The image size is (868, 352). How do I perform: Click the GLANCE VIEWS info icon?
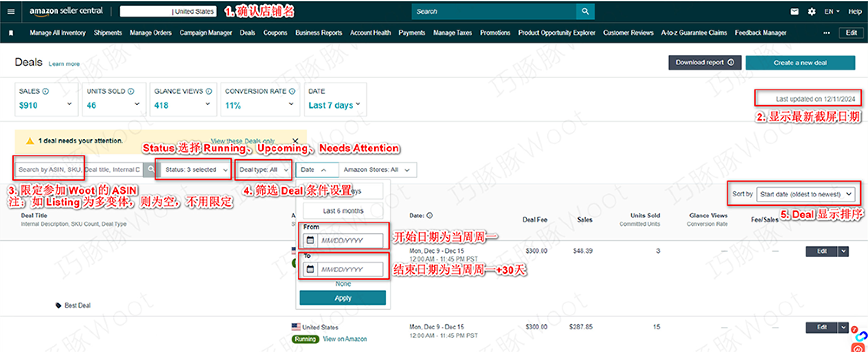[209, 91]
